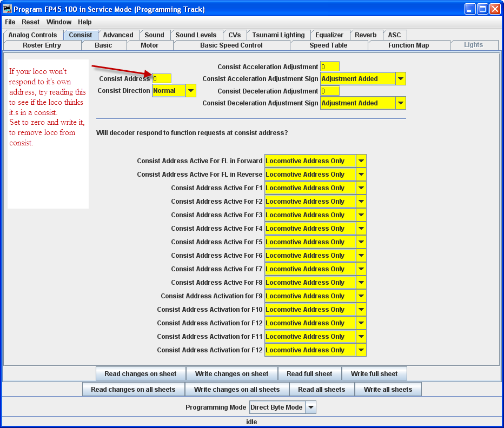Click the JMRI application icon in title bar
The image size is (504, 428).
click(8, 9)
